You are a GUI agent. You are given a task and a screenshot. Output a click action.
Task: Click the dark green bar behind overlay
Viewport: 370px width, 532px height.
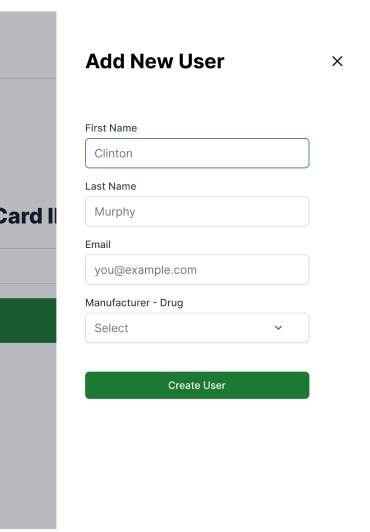click(x=28, y=321)
